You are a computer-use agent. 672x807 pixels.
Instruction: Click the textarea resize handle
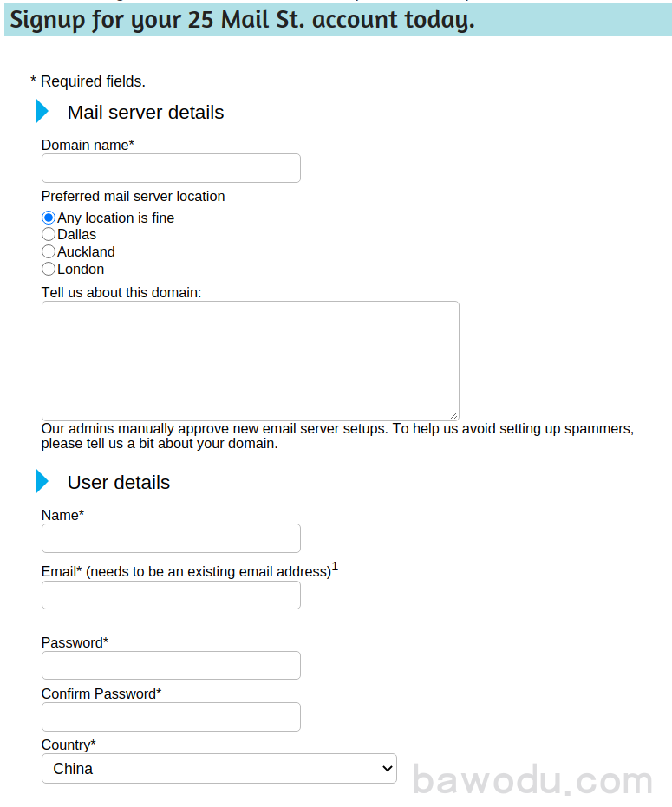(454, 415)
